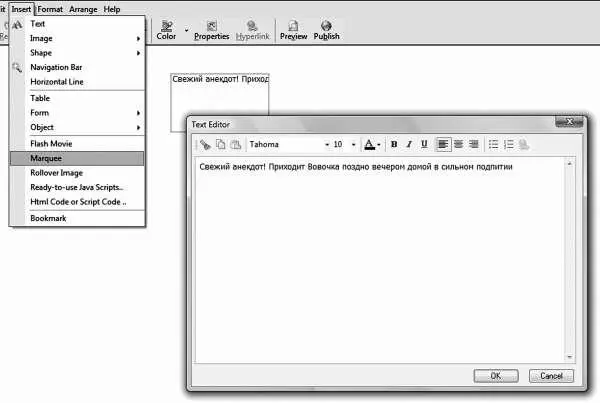Select the highlighted Marquee item
Image resolution: width=600 pixels, height=403 pixels.
[x=77, y=158]
